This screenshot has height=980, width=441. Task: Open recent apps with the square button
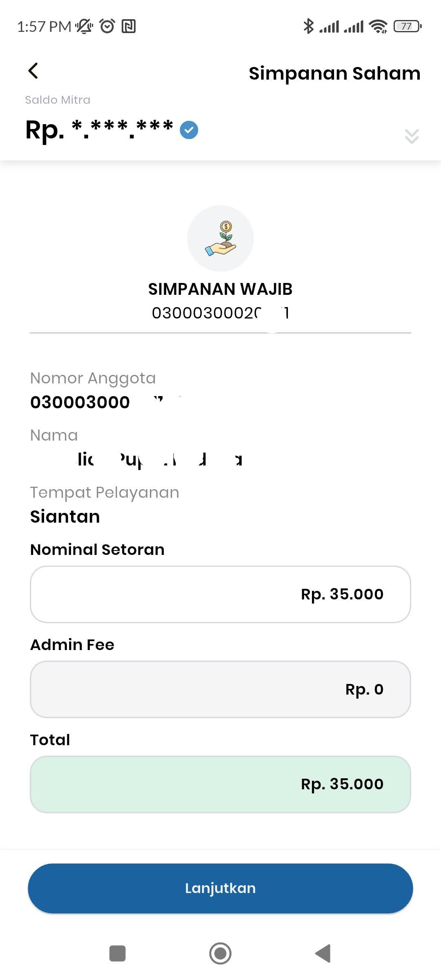coord(118,953)
